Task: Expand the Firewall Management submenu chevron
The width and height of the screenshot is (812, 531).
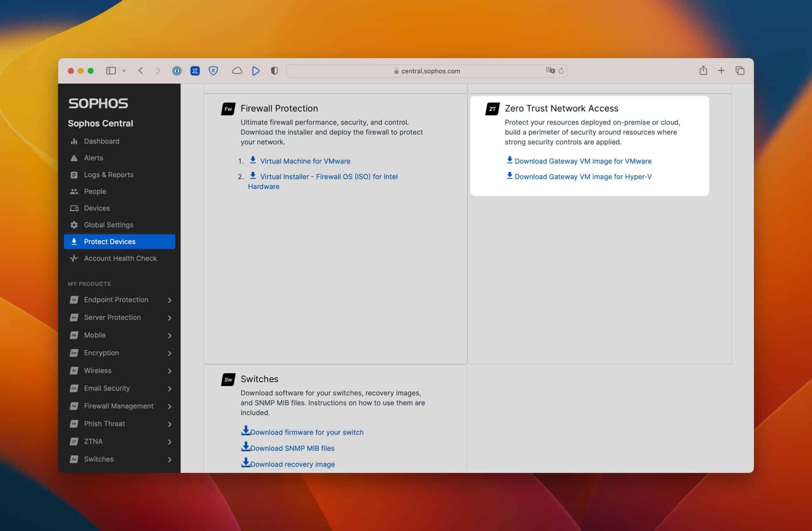Action: point(170,406)
